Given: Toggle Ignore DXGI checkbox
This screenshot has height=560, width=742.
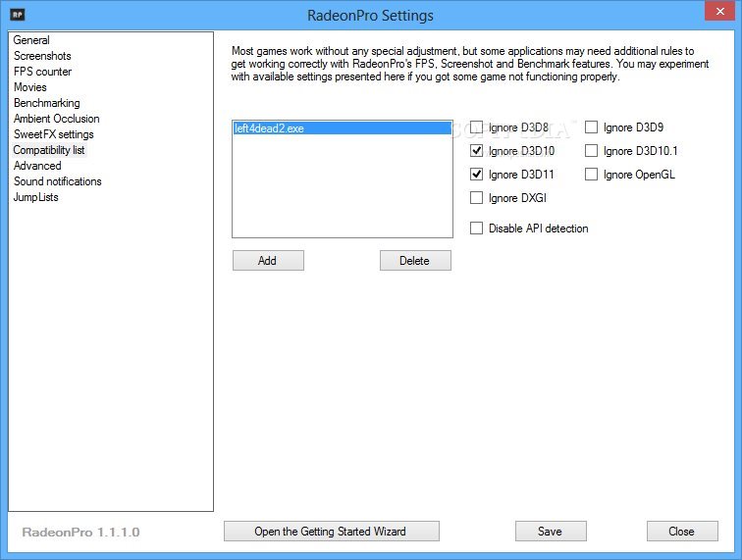Looking at the screenshot, I should tap(477, 198).
